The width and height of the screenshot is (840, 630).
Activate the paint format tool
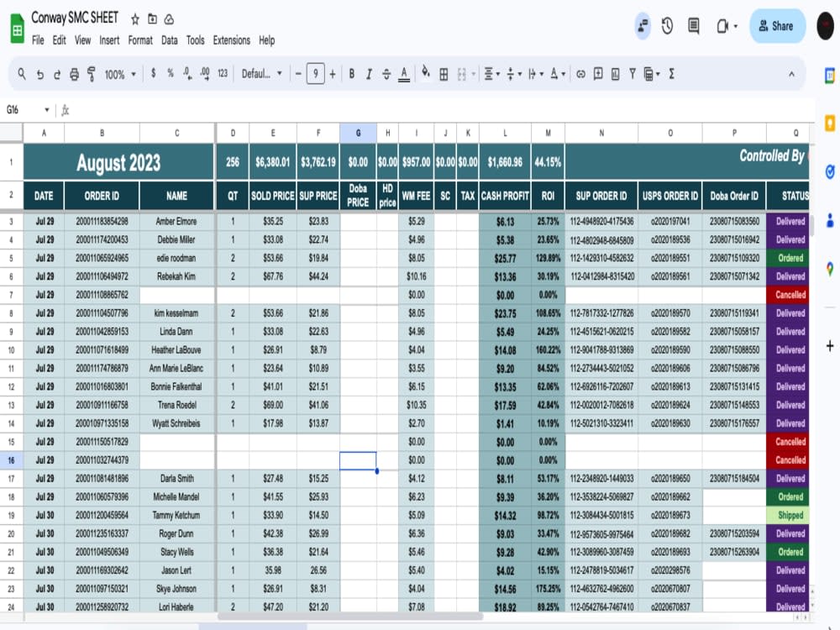click(x=91, y=74)
